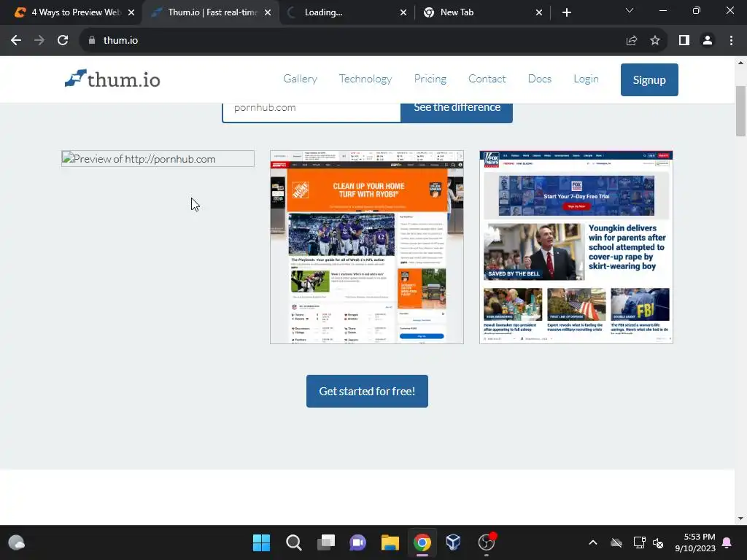Close the Loading tab

(x=403, y=12)
